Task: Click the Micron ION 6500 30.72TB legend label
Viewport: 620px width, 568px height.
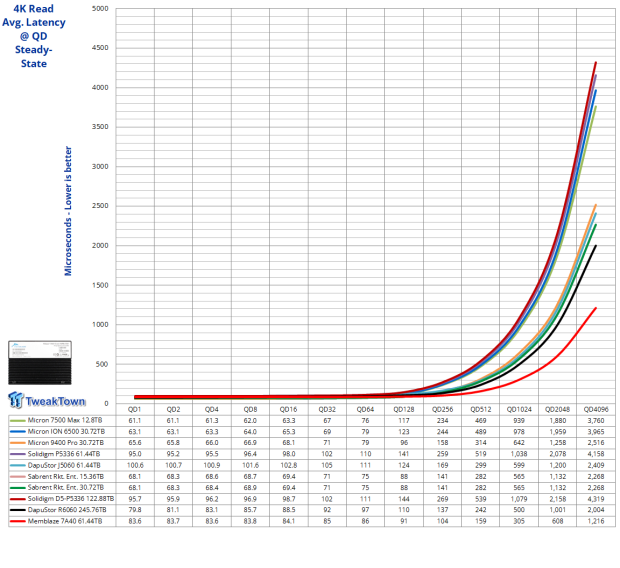Action: tap(66, 431)
